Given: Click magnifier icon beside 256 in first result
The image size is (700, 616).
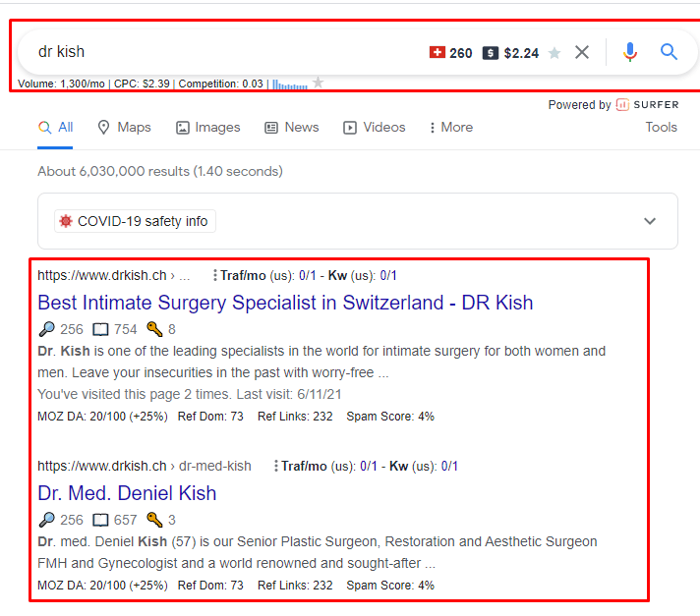Looking at the screenshot, I should click(x=46, y=329).
